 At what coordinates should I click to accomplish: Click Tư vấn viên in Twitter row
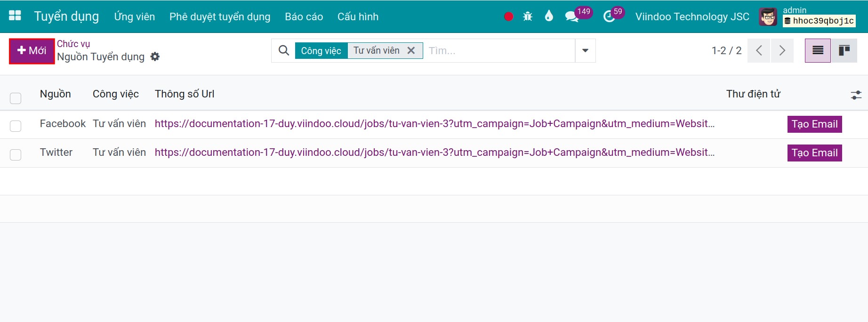tap(119, 153)
